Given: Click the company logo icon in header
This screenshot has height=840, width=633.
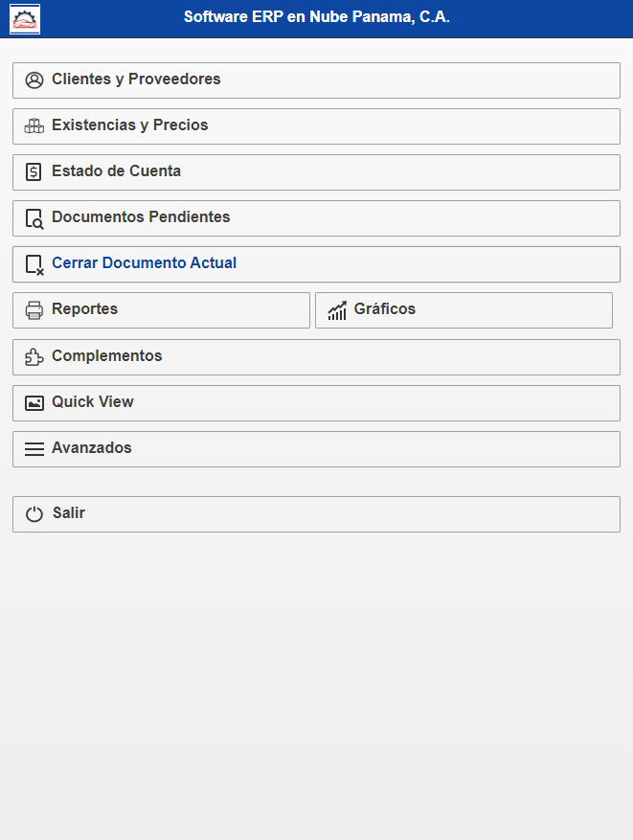Looking at the screenshot, I should pyautogui.click(x=25, y=19).
